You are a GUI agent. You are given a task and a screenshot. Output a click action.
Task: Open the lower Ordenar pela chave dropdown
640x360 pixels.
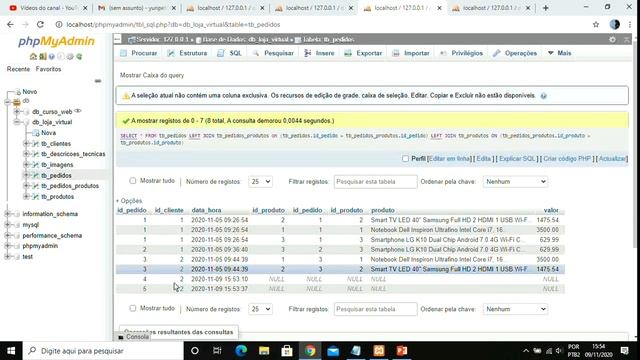click(x=515, y=309)
